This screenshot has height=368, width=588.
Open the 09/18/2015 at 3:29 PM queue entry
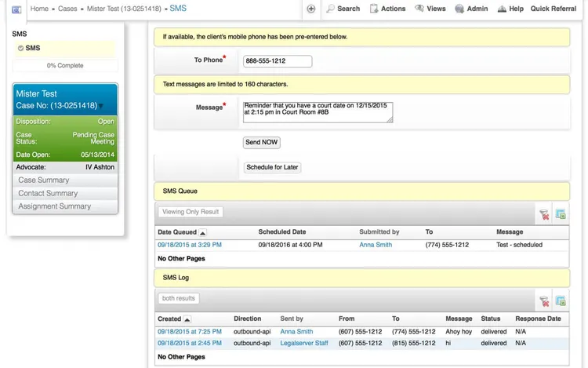click(190, 245)
